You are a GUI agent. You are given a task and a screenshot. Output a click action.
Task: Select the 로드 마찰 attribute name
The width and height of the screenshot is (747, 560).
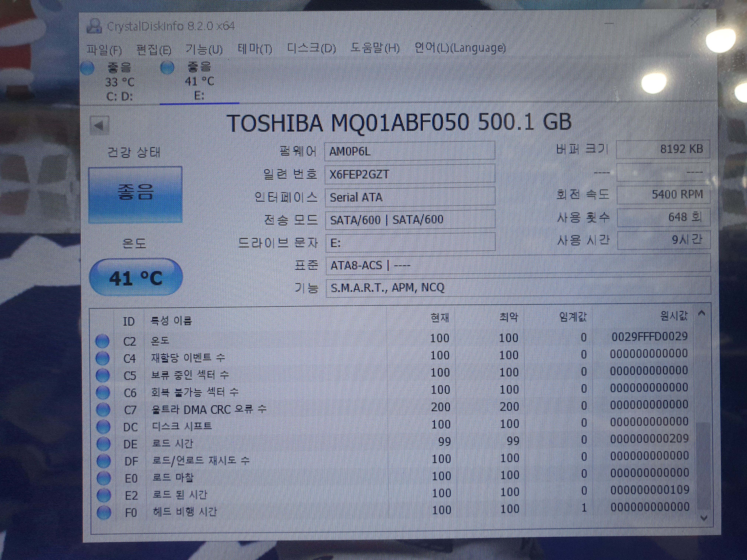(x=173, y=477)
